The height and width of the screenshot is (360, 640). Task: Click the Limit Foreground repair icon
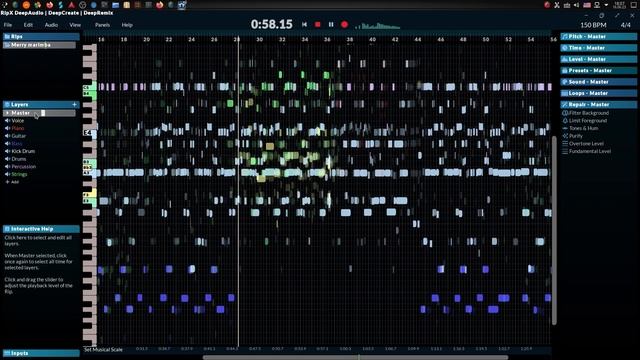[x=565, y=121]
